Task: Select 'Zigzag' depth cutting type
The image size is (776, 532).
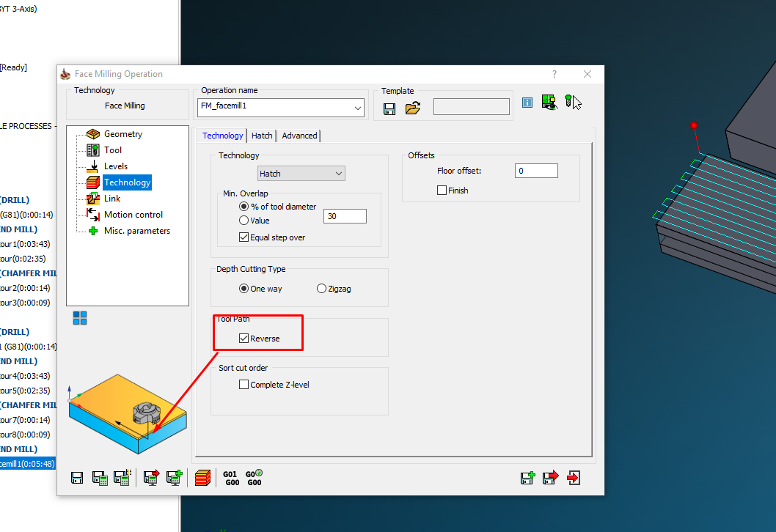Action: [322, 289]
